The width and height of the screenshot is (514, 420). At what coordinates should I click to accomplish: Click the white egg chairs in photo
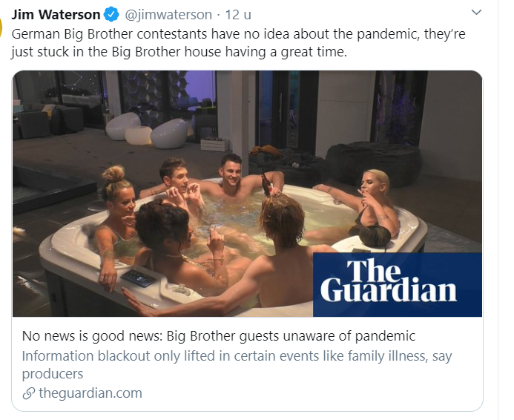147,130
